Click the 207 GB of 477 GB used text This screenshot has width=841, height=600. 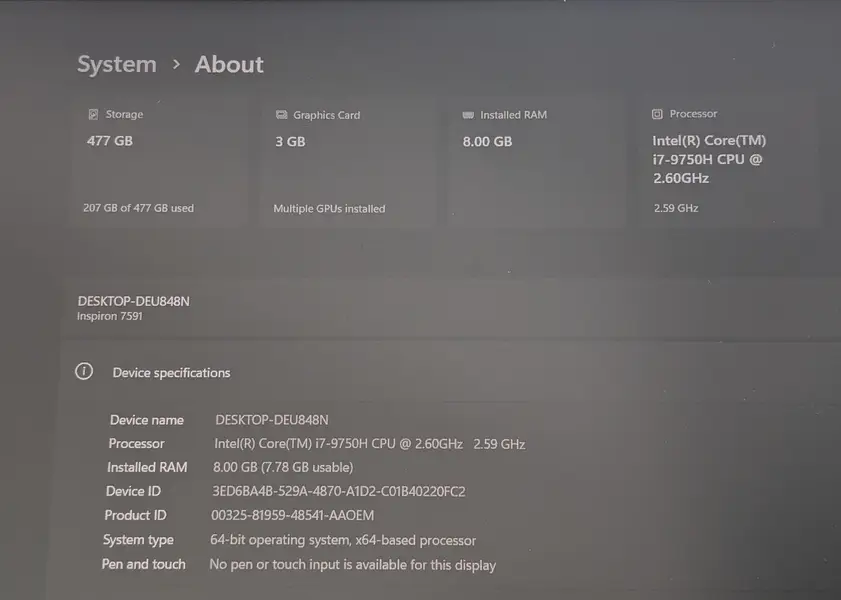coord(138,208)
